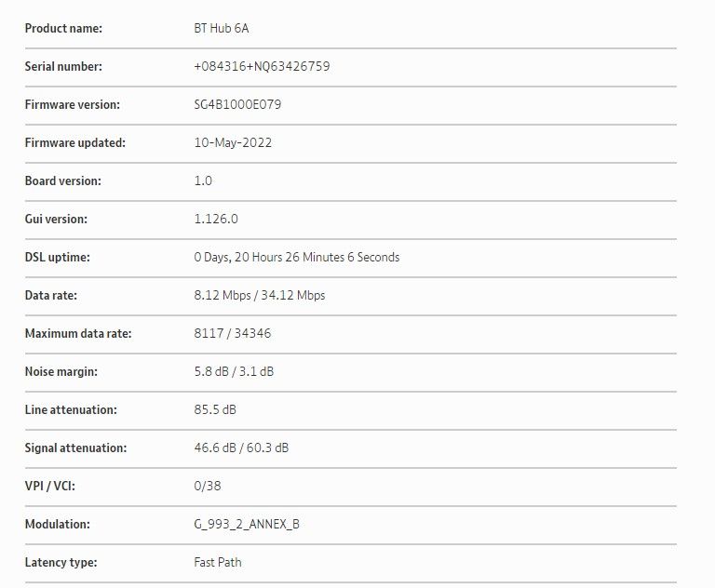Select the serial number value +084316+NQ63426759
The width and height of the screenshot is (715, 588).
click(262, 67)
